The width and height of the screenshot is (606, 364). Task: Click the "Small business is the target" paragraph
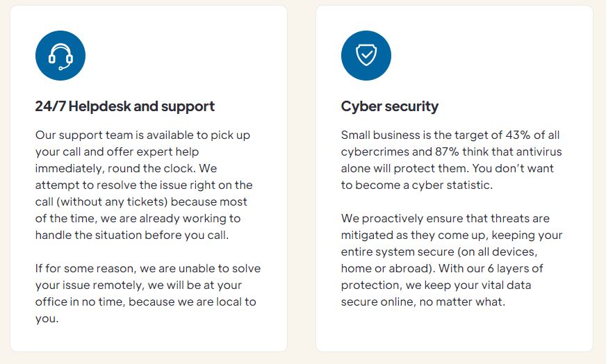451,159
